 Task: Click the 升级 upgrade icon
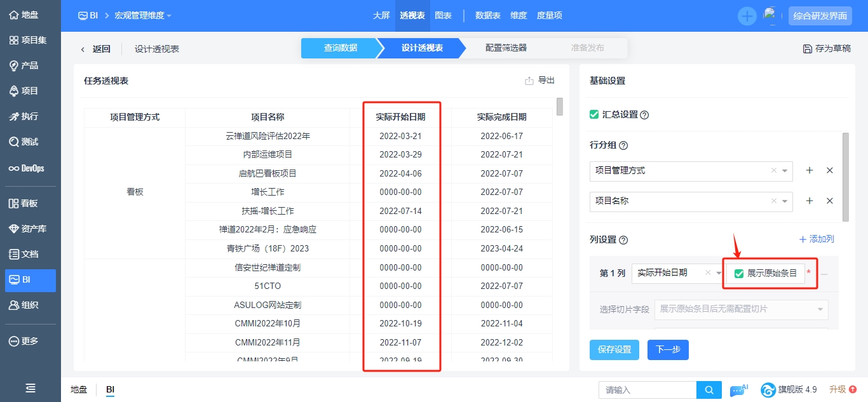[853, 389]
